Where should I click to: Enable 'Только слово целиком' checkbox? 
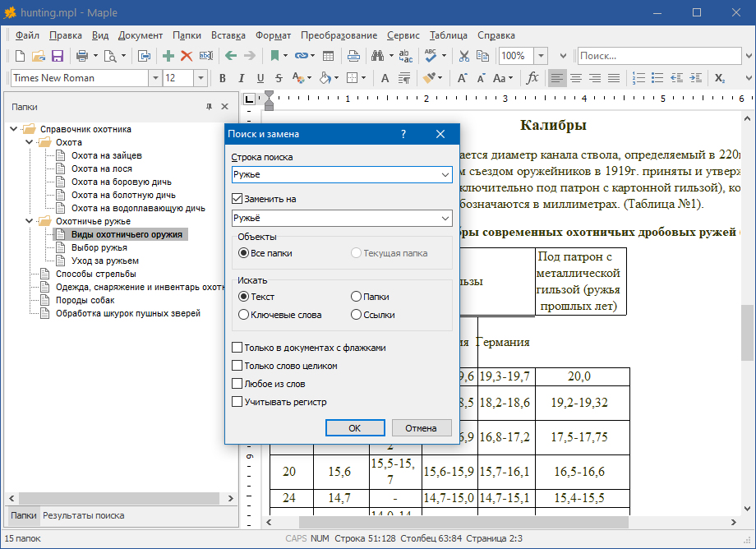pos(237,366)
